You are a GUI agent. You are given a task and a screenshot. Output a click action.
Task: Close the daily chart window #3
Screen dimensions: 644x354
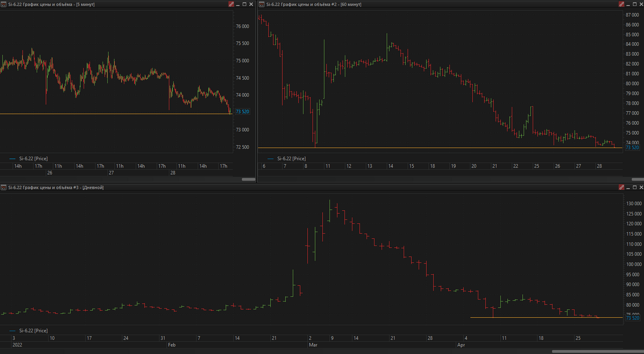click(642, 187)
